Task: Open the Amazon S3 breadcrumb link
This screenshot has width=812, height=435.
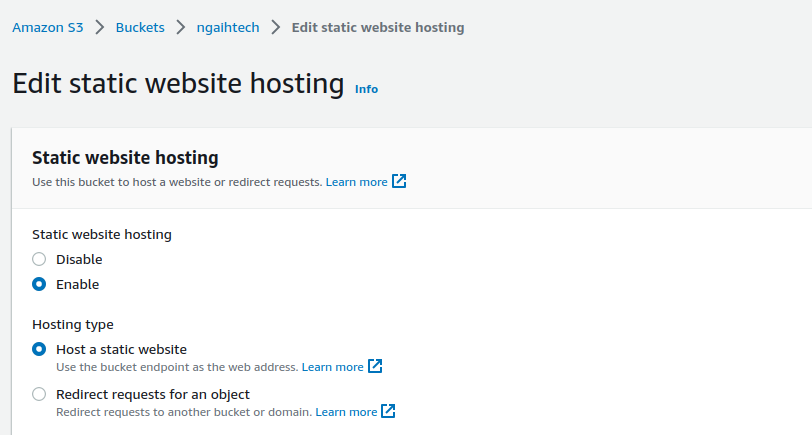Action: pyautogui.click(x=48, y=27)
